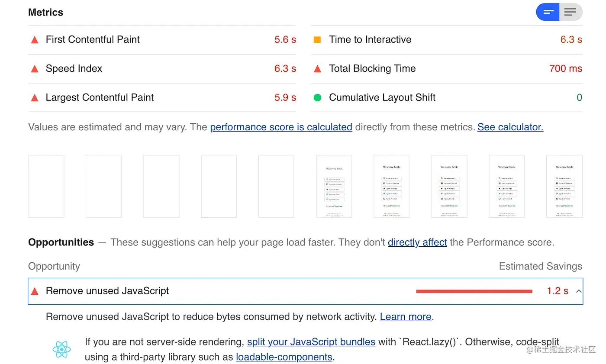This screenshot has width=606, height=364.
Task: Select the last filmstrip screenshot thumbnail
Action: (x=564, y=186)
